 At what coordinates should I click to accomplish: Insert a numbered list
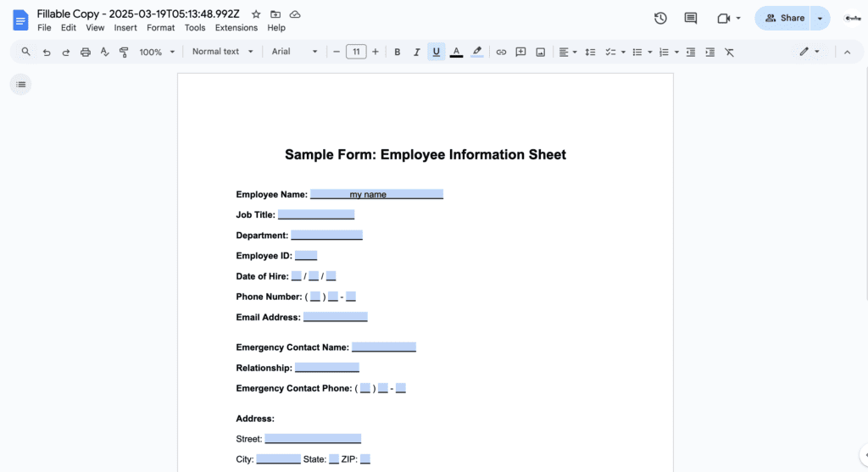pos(664,52)
